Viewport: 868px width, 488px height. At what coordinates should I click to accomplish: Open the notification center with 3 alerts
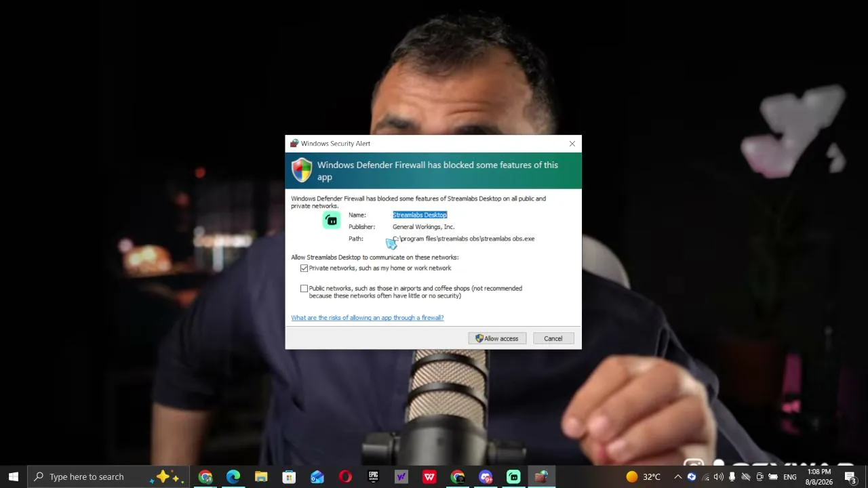tap(850, 476)
